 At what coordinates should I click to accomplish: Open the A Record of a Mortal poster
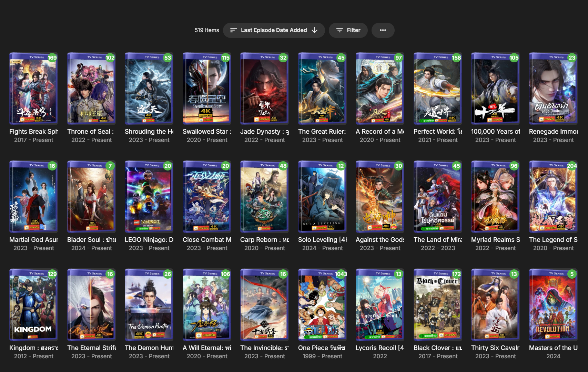[380, 89]
